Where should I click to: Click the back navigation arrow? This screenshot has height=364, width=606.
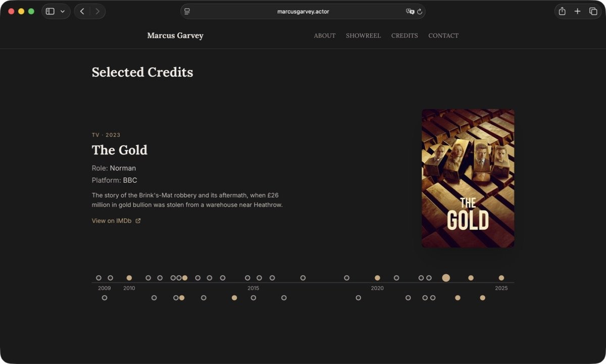[82, 11]
